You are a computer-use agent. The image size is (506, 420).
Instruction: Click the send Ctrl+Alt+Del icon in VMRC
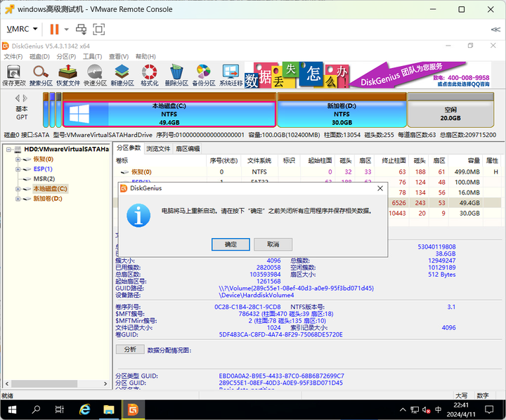pos(81,29)
